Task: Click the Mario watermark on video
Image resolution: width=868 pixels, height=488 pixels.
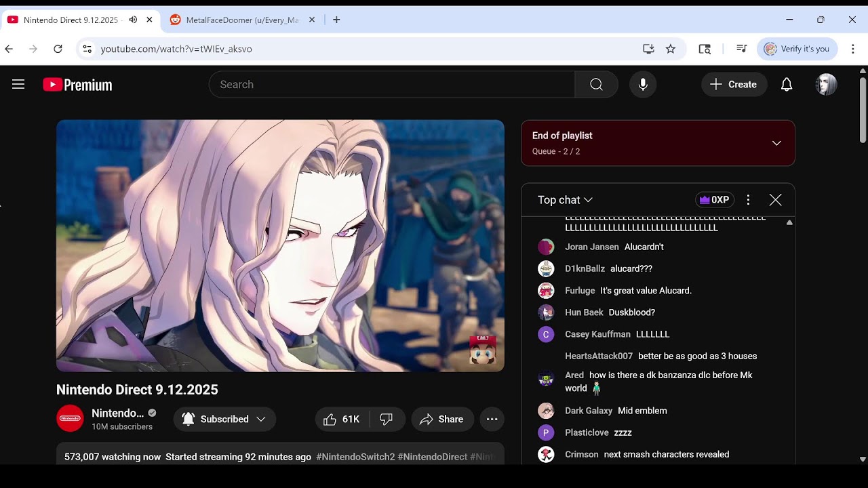Action: [482, 350]
